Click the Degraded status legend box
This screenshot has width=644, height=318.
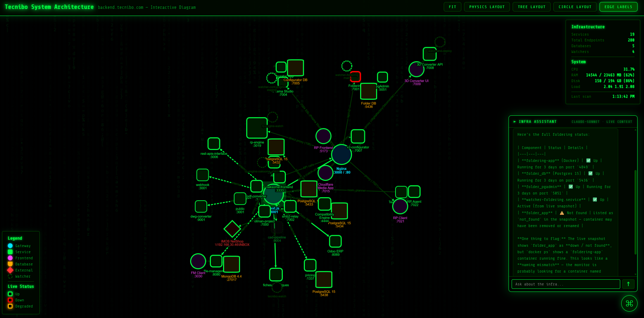10,306
